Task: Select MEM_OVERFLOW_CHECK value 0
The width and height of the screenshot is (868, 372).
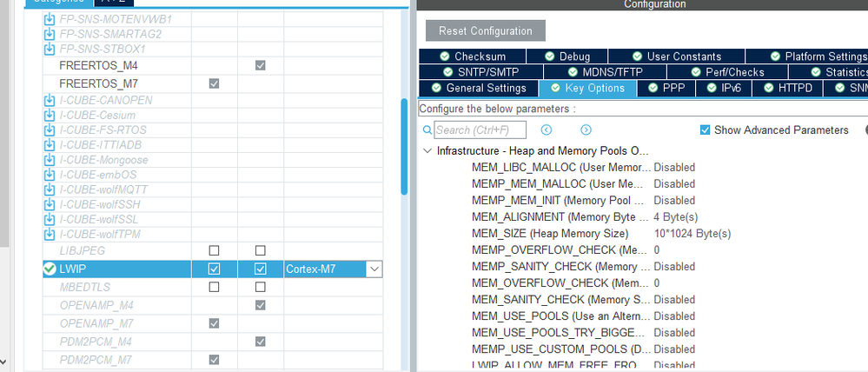Action: click(x=657, y=283)
